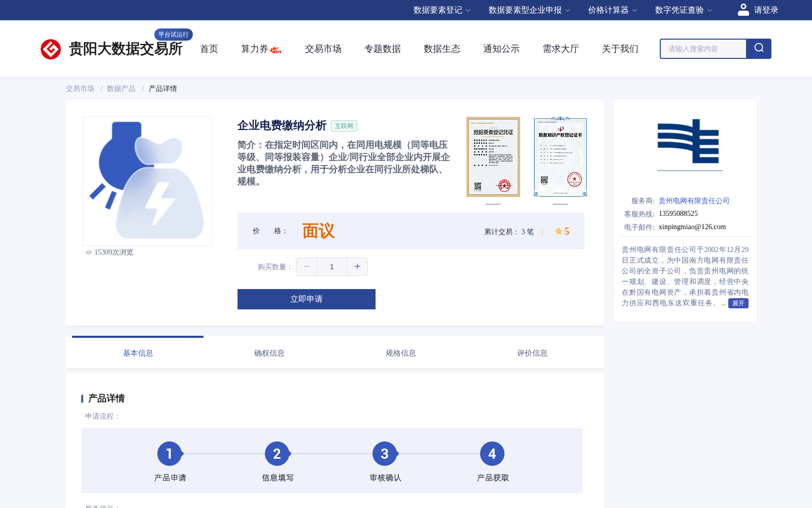Click step 1 产品申请 circle

tap(170, 454)
